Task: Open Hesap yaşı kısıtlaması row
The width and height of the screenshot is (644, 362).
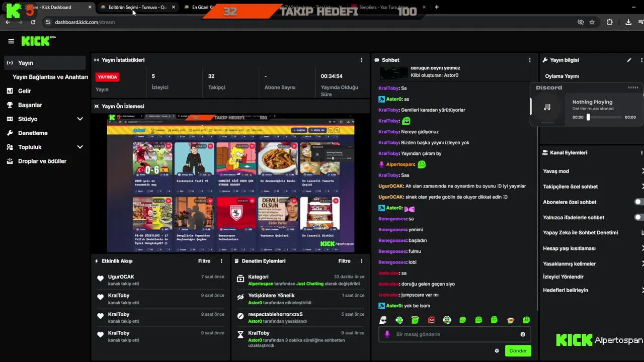Action: point(593,248)
